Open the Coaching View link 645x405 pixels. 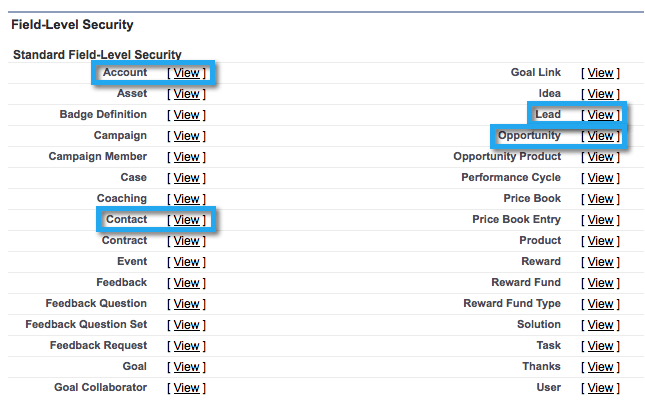[186, 199]
